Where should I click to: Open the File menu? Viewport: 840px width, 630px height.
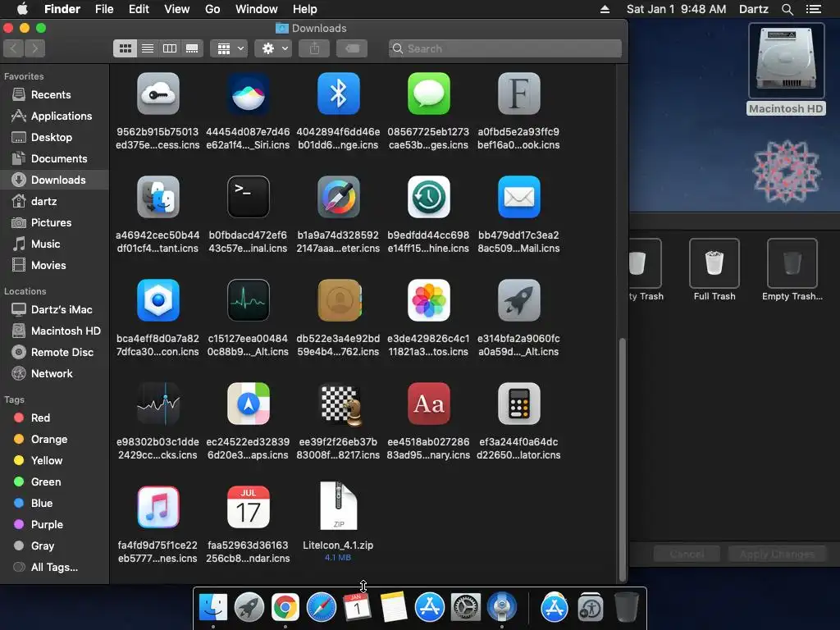click(x=104, y=9)
